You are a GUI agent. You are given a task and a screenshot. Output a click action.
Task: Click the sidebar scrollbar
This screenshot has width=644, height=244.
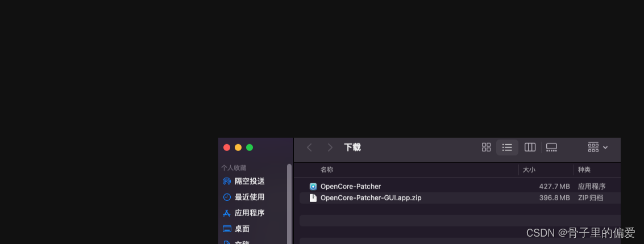289,204
